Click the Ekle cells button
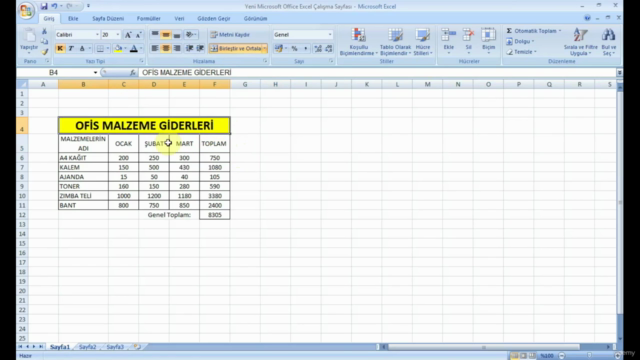This screenshot has height=360, width=640. (449, 42)
